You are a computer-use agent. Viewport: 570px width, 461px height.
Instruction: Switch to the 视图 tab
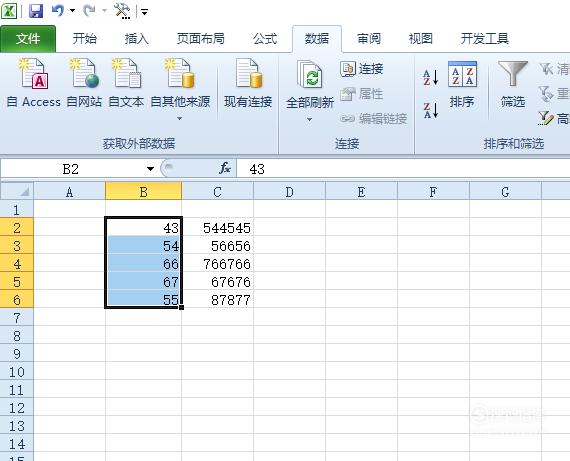(x=421, y=39)
